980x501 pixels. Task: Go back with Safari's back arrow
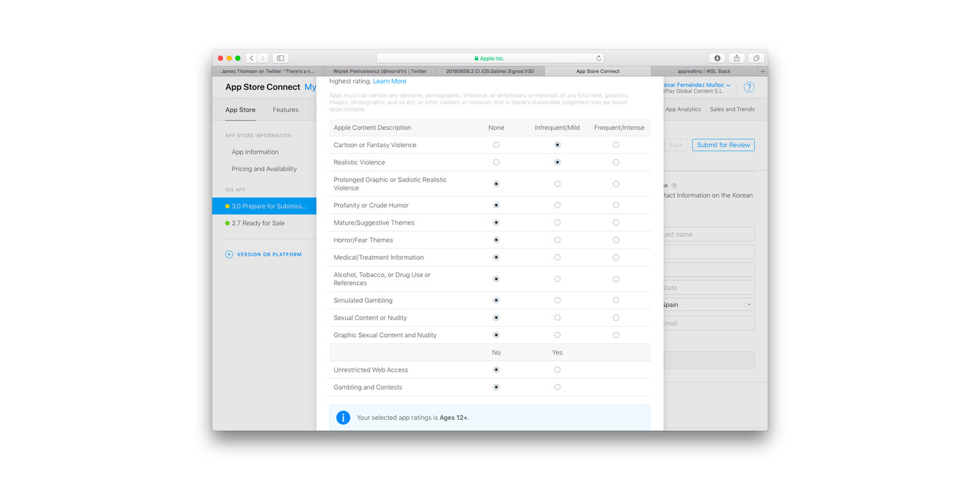pos(252,58)
